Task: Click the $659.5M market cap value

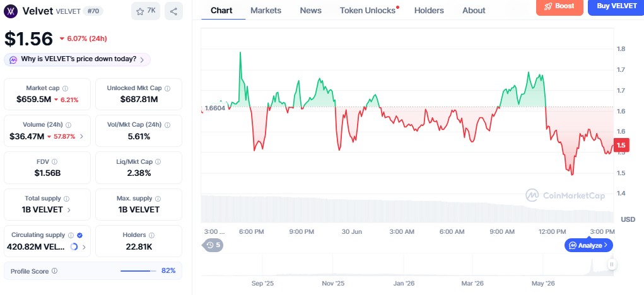Action: pyautogui.click(x=33, y=100)
